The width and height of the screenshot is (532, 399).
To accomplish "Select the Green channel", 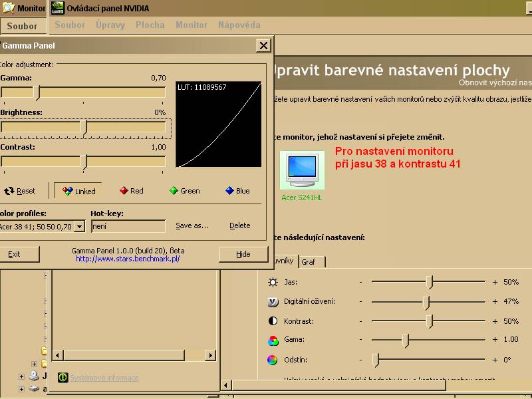I will (x=184, y=191).
